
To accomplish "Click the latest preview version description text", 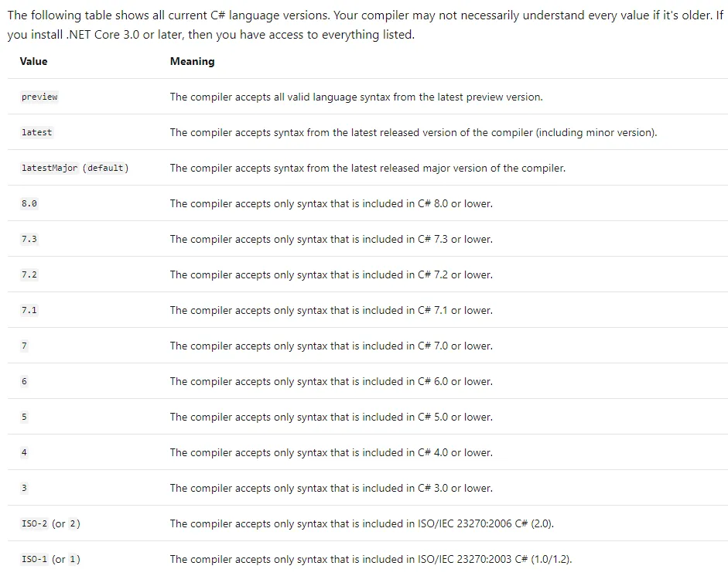I will point(356,97).
